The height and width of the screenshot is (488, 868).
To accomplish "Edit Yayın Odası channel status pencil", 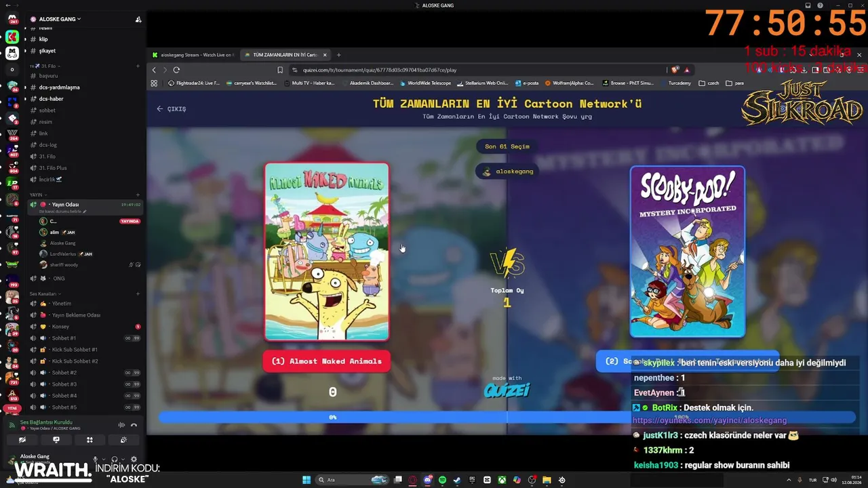I will point(83,211).
